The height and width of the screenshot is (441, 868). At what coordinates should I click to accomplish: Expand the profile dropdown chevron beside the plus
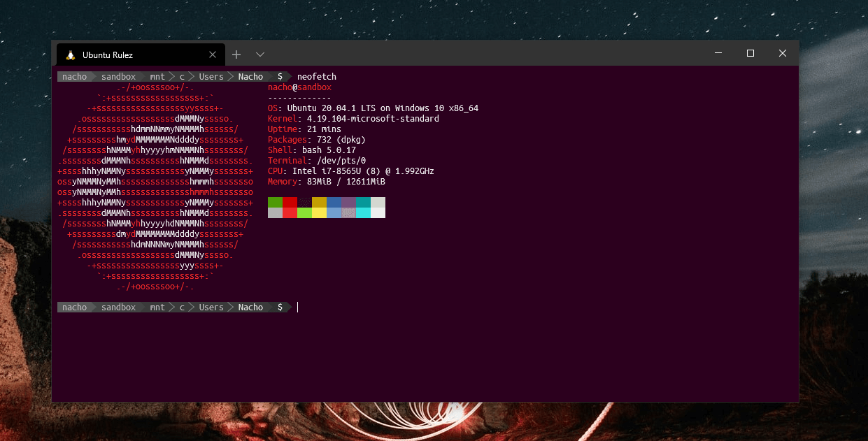[x=260, y=55]
